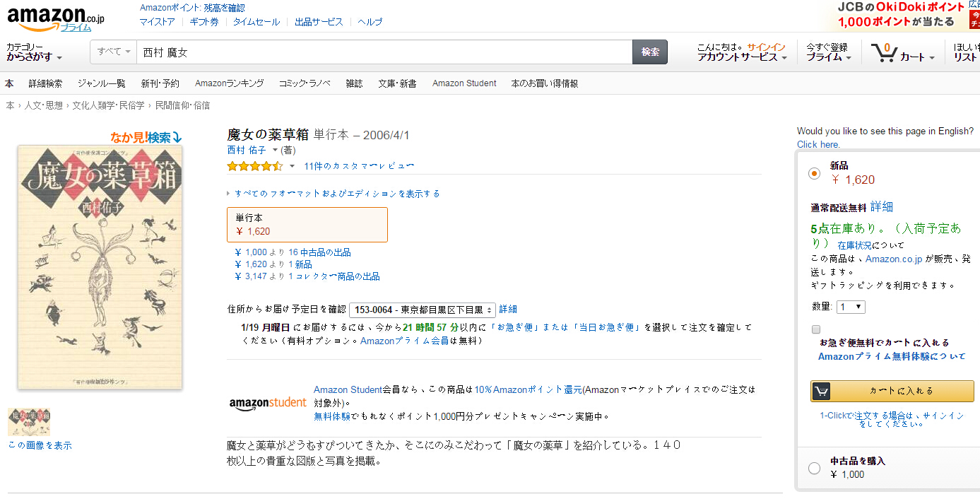Open the この画像を表示 link

coord(40,445)
